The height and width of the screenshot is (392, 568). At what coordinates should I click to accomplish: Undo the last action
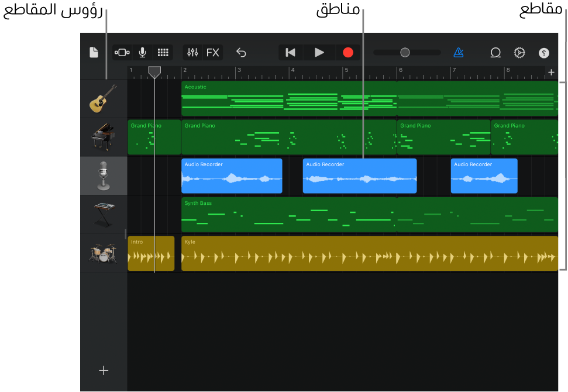[241, 53]
